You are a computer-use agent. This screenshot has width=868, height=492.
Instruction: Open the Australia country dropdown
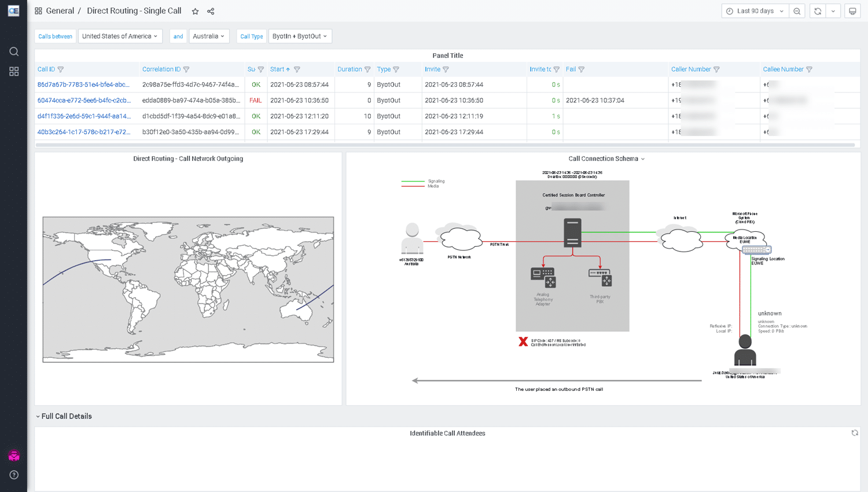click(x=209, y=36)
